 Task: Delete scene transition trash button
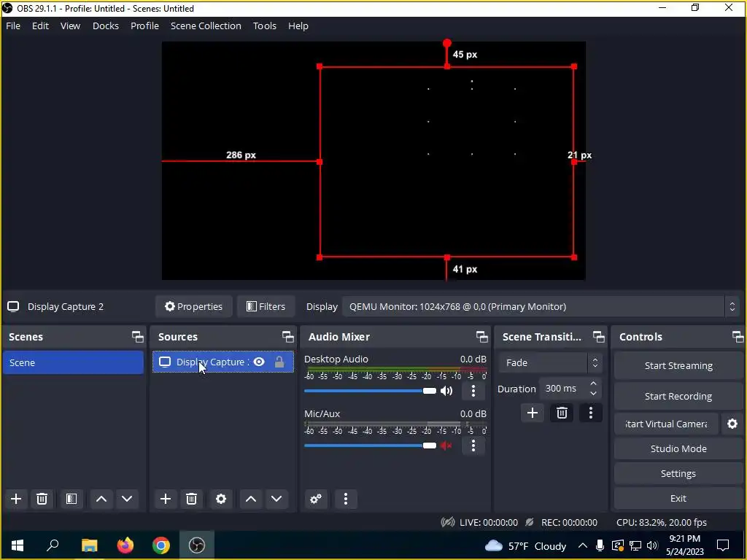click(x=562, y=413)
